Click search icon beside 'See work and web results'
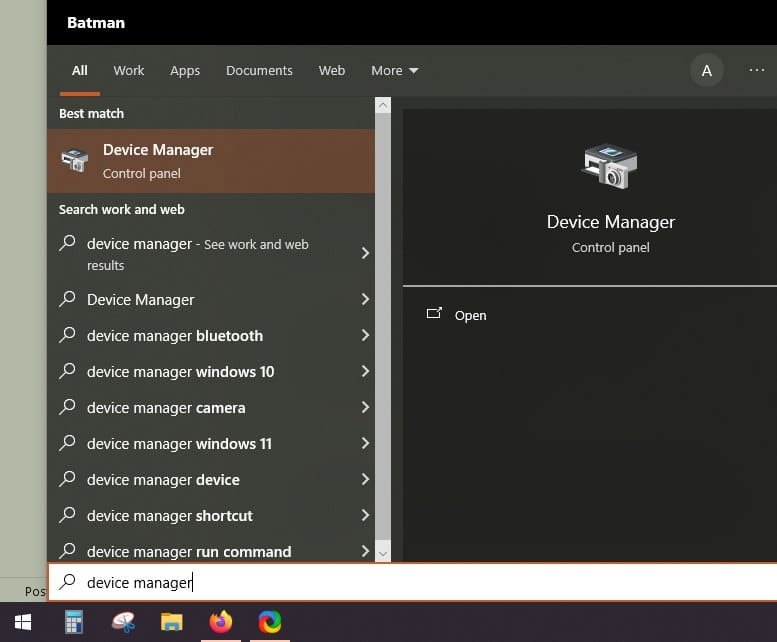 point(67,243)
